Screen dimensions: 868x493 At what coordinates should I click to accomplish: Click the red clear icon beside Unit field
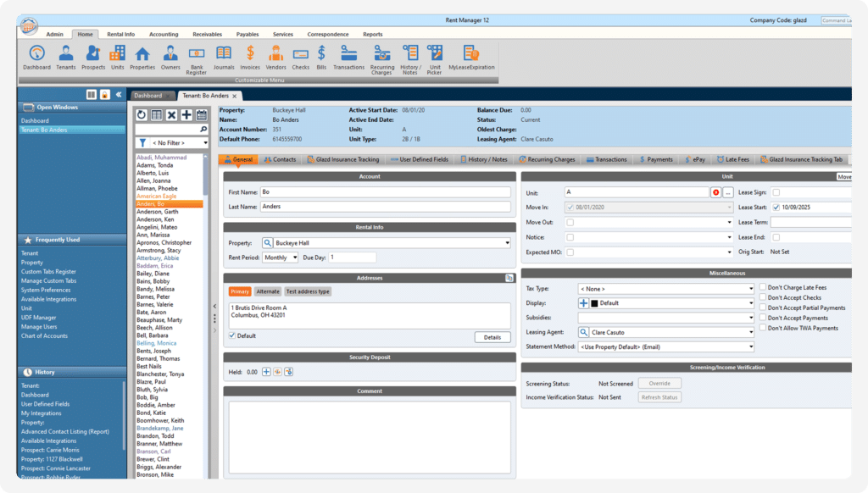(x=715, y=192)
